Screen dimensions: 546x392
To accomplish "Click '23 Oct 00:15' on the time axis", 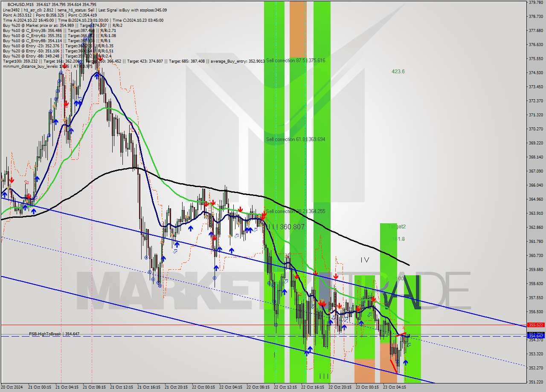I will [367, 387].
